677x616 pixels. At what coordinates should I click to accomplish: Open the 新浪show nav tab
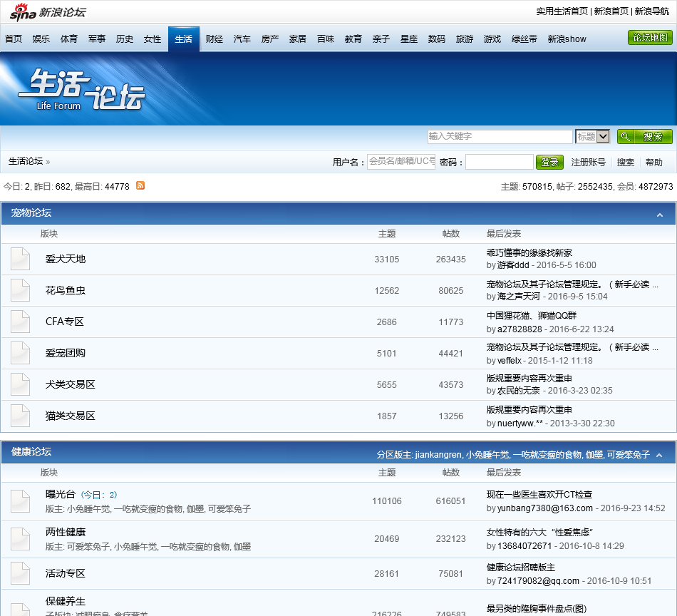567,39
